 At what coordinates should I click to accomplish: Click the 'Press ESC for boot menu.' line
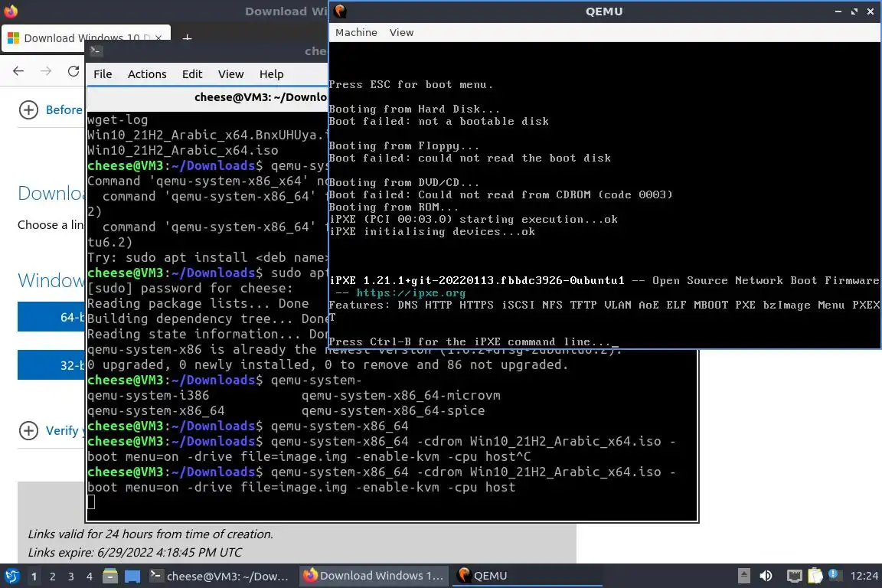pos(411,84)
